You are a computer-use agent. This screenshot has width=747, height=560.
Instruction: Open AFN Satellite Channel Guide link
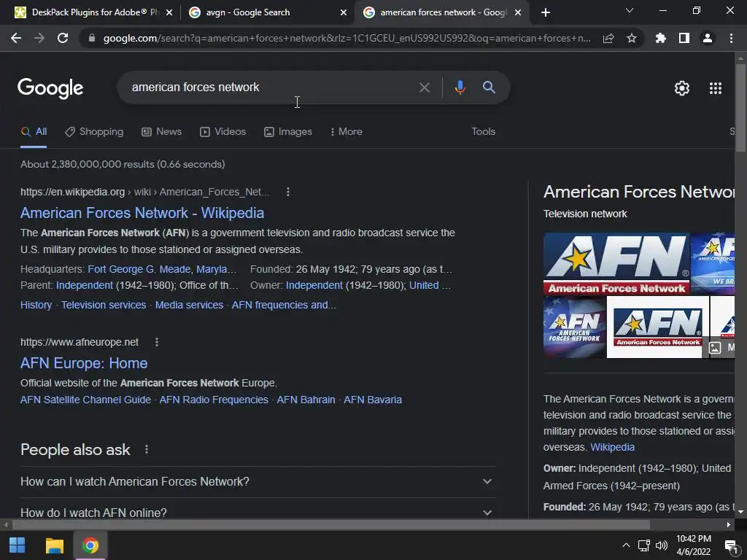click(x=86, y=400)
